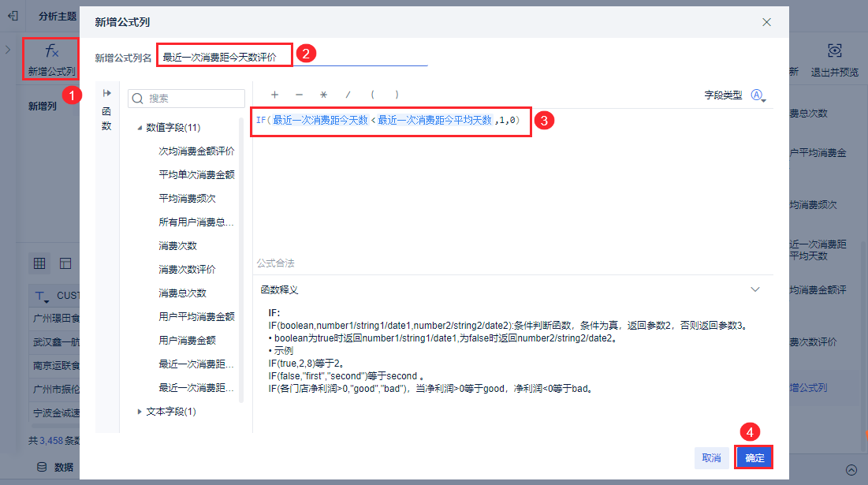Insert the multiply operator
868x485 pixels.
(324, 95)
